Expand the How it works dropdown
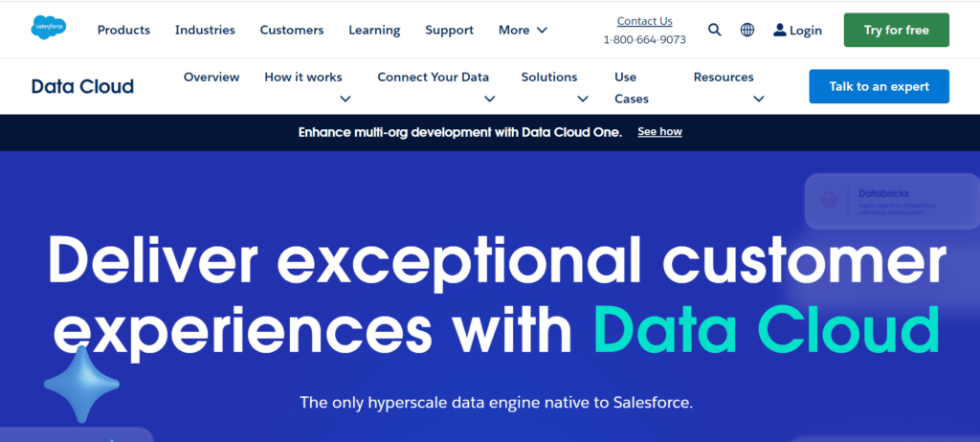 pyautogui.click(x=345, y=98)
